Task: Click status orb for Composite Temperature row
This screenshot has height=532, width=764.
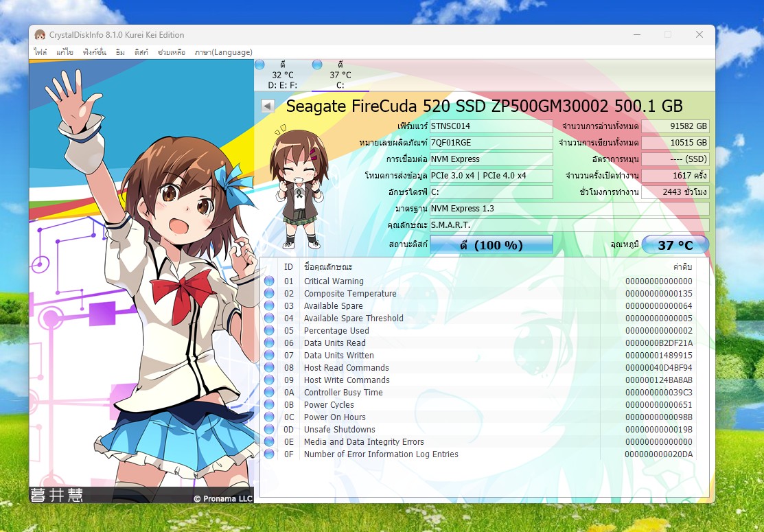Action: click(x=269, y=293)
